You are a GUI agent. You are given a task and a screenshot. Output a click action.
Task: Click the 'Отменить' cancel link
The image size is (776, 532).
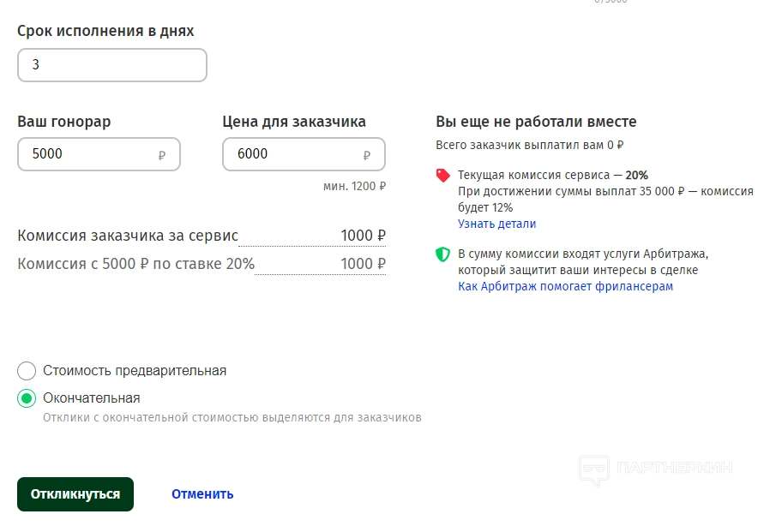202,494
